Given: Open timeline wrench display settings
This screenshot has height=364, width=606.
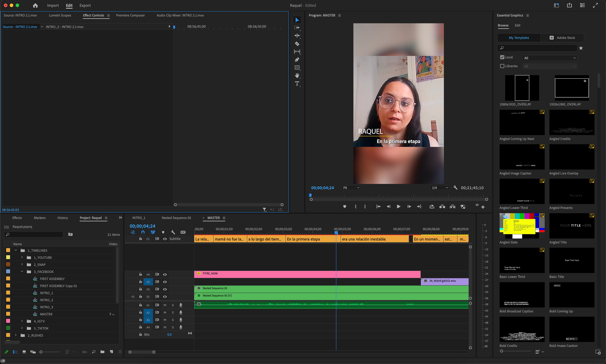Looking at the screenshot, I should pos(173,232).
